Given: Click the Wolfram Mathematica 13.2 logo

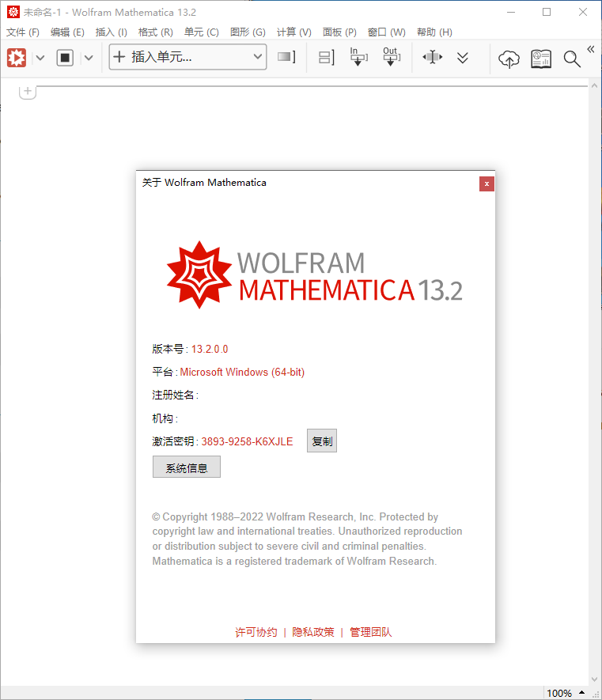Looking at the screenshot, I should (x=314, y=275).
